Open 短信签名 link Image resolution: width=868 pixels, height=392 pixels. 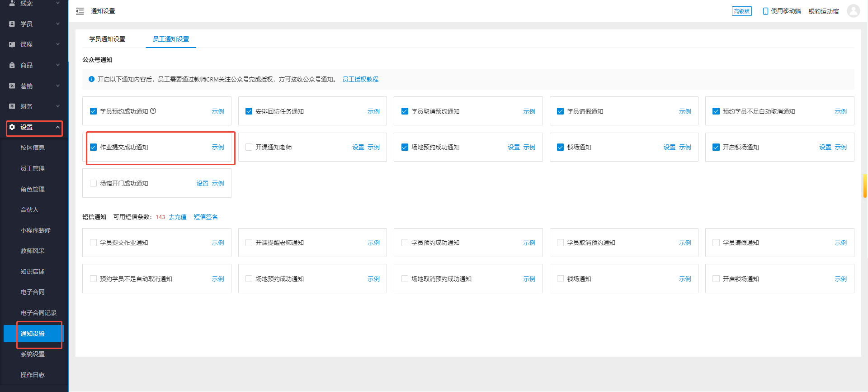pos(206,217)
